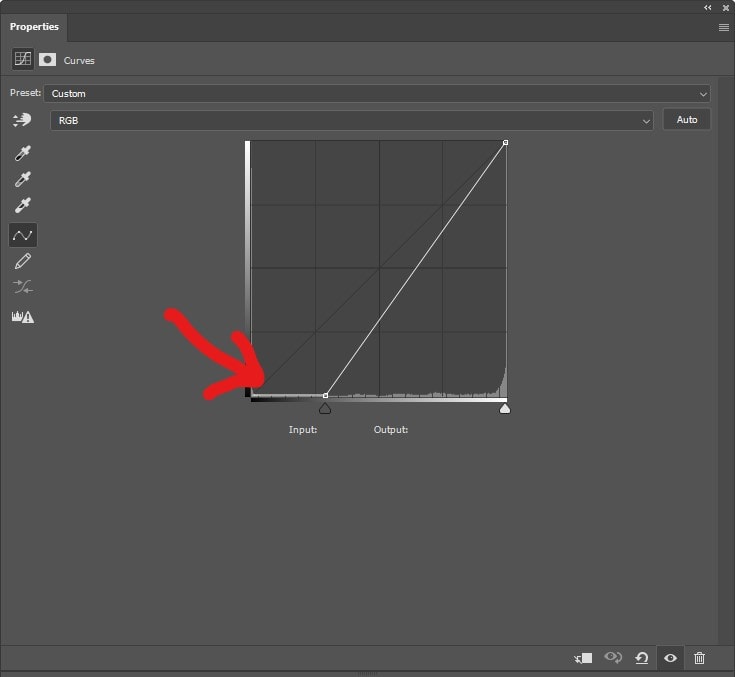Click the Curves title text
This screenshot has width=735, height=677.
[x=79, y=60]
